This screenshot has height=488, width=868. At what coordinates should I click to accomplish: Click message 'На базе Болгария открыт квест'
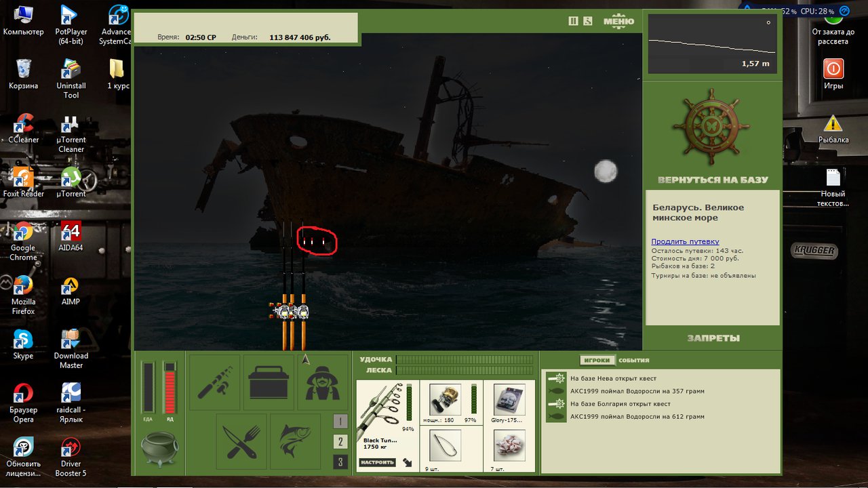point(620,404)
